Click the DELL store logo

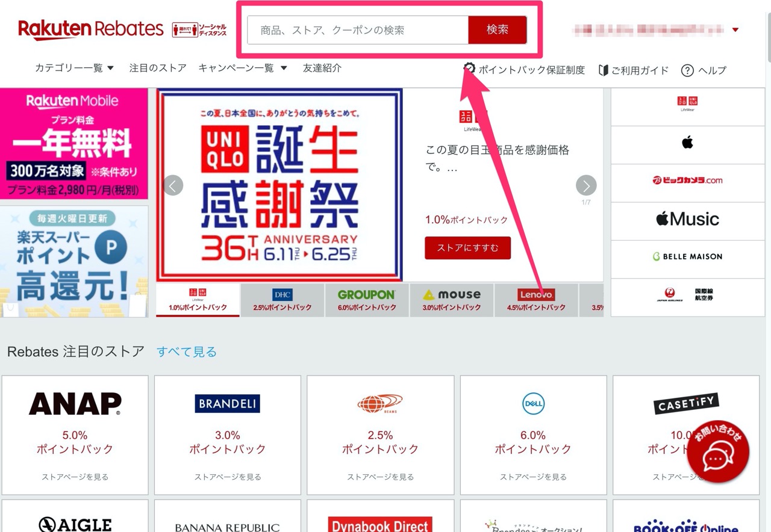point(533,404)
